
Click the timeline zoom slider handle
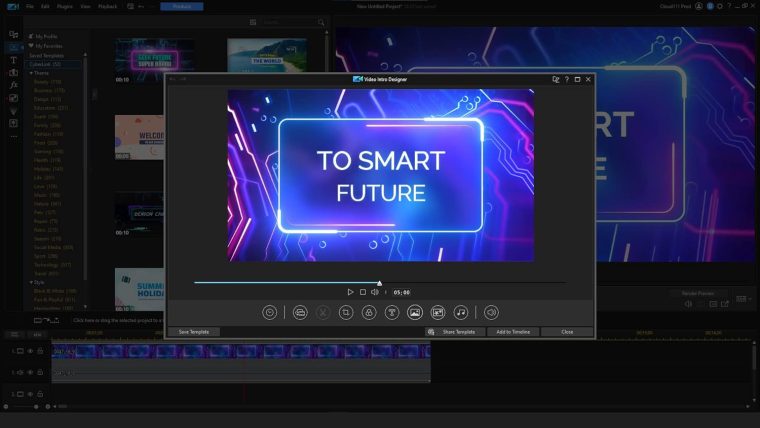coord(36,407)
